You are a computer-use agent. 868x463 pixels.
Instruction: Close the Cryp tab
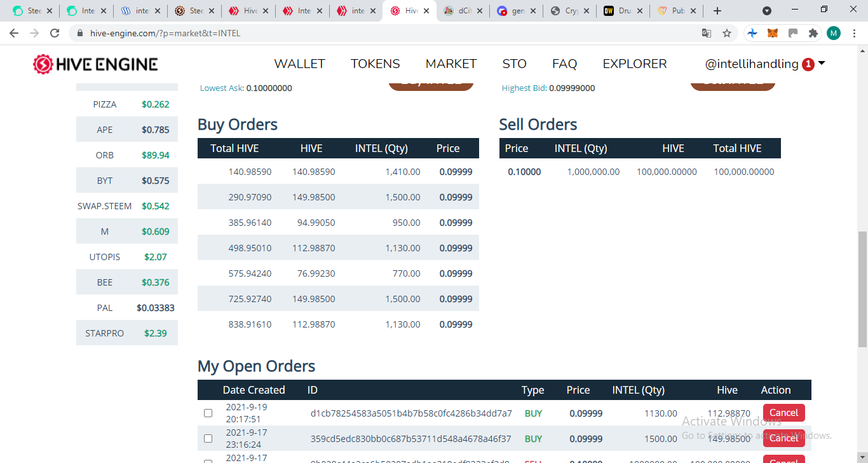pyautogui.click(x=587, y=11)
